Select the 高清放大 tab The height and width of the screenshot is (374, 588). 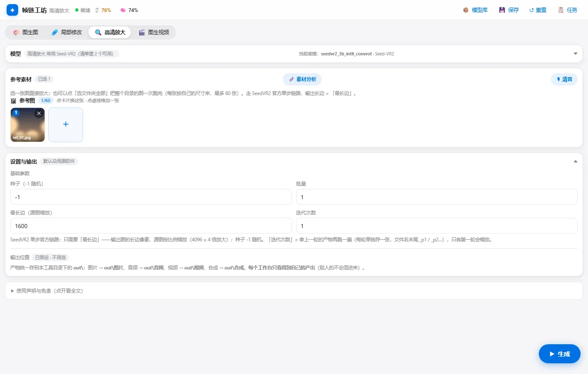click(x=110, y=32)
